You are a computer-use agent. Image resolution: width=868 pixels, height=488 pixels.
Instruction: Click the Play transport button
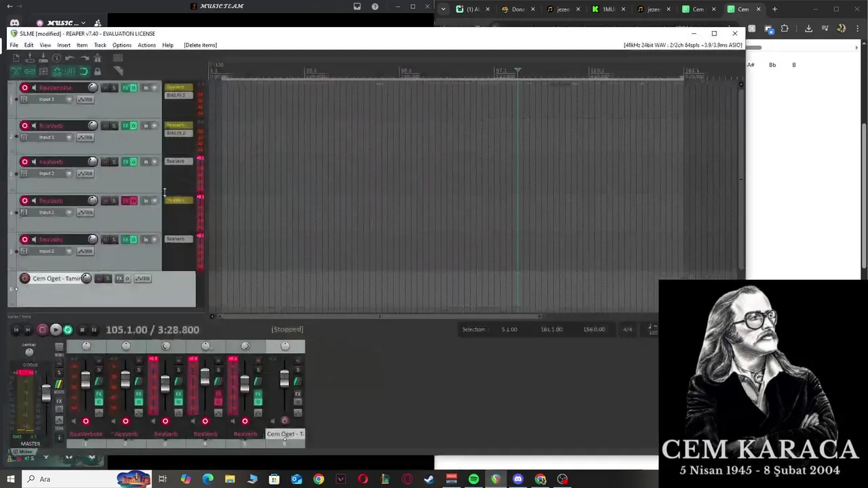pyautogui.click(x=56, y=330)
